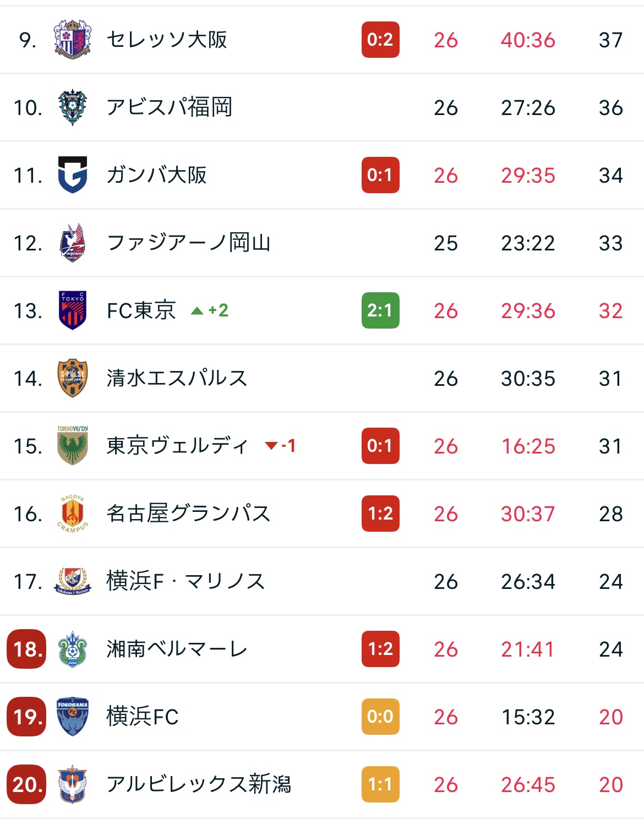644x830 pixels.
Task: Tap the Nagoya Grampus logo
Action: coord(72,514)
